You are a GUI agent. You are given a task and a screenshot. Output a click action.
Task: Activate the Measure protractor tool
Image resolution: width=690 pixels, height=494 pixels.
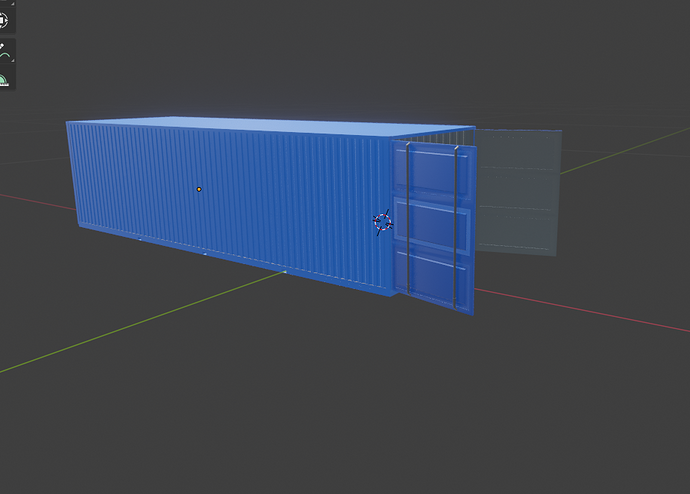tap(4, 80)
